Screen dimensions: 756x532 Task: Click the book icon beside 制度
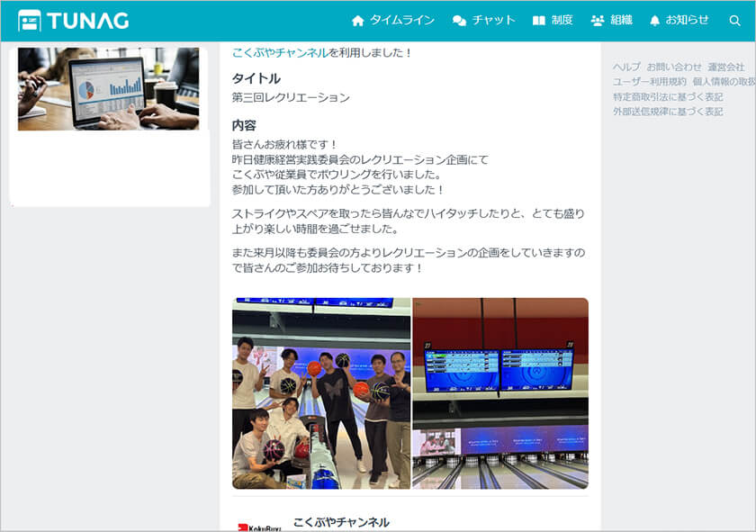pyautogui.click(x=539, y=21)
